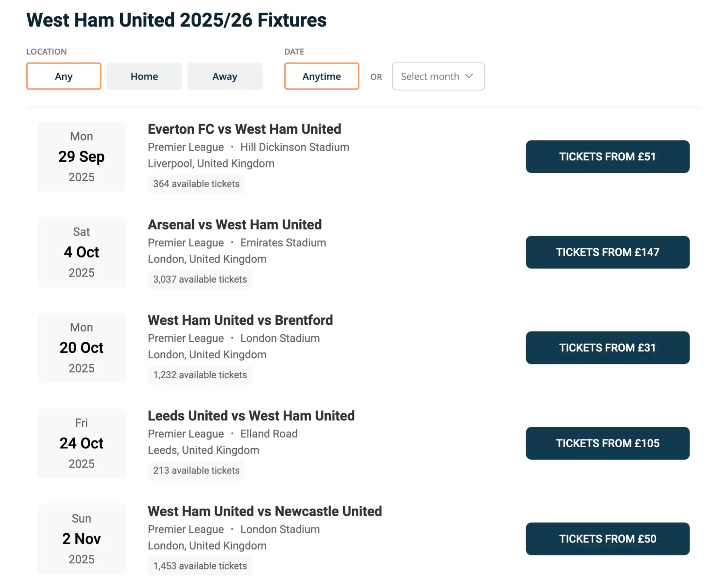Select the Any location filter
728x587 pixels.
[x=63, y=76]
